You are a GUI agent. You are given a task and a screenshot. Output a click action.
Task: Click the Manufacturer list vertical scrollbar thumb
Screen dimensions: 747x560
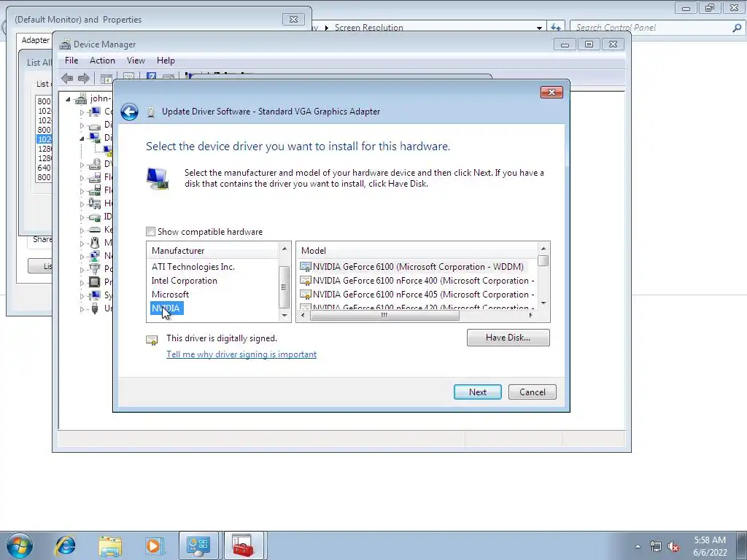284,287
